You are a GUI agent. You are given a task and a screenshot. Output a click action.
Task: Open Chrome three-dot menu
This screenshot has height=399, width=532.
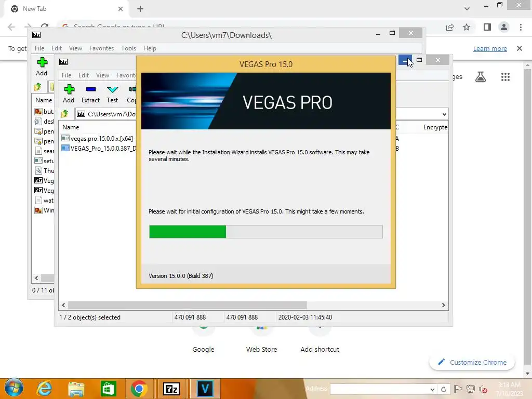(521, 27)
